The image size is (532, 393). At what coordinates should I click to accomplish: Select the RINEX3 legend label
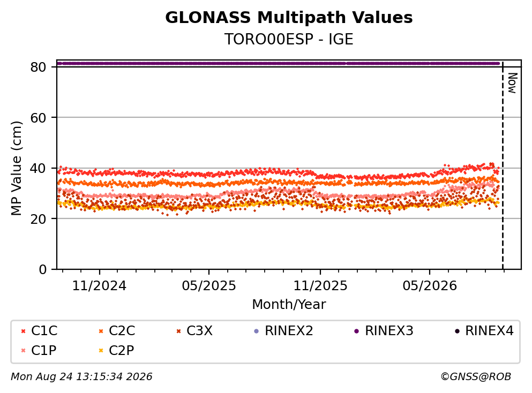(x=389, y=330)
